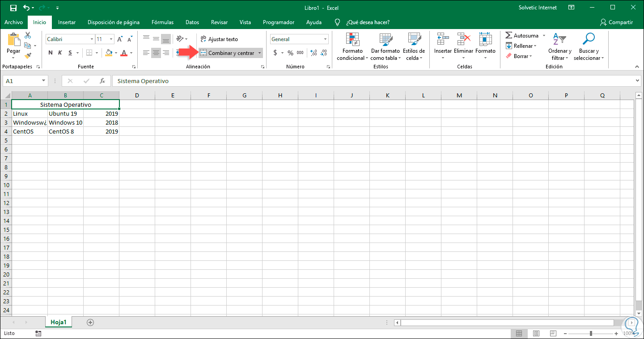Toggle center horizontal alignment
644x339 pixels.
(156, 53)
